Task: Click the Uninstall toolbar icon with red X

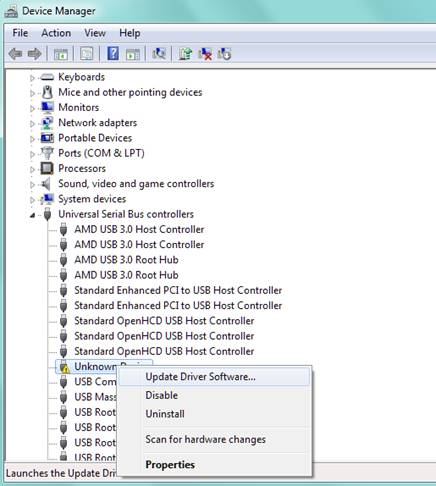Action: (205, 54)
